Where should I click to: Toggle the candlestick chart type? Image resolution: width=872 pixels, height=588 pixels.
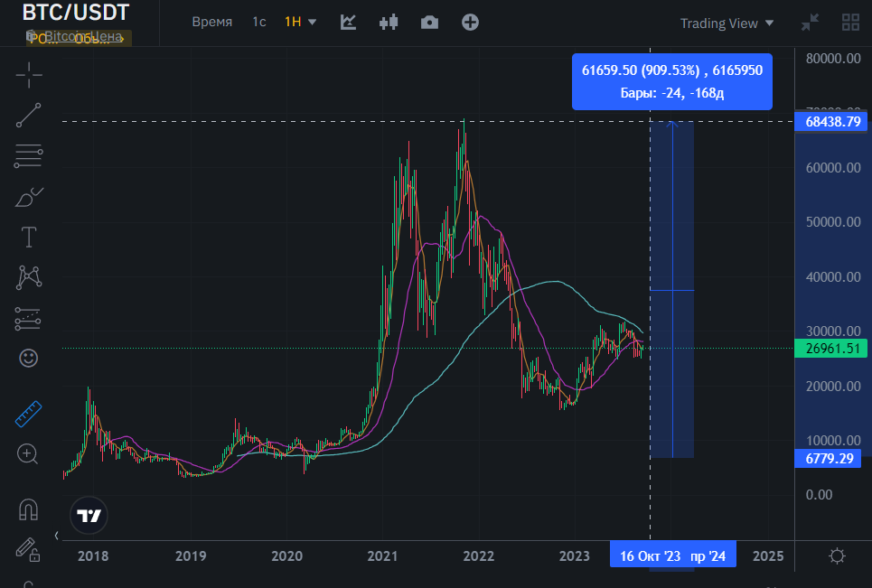(389, 23)
